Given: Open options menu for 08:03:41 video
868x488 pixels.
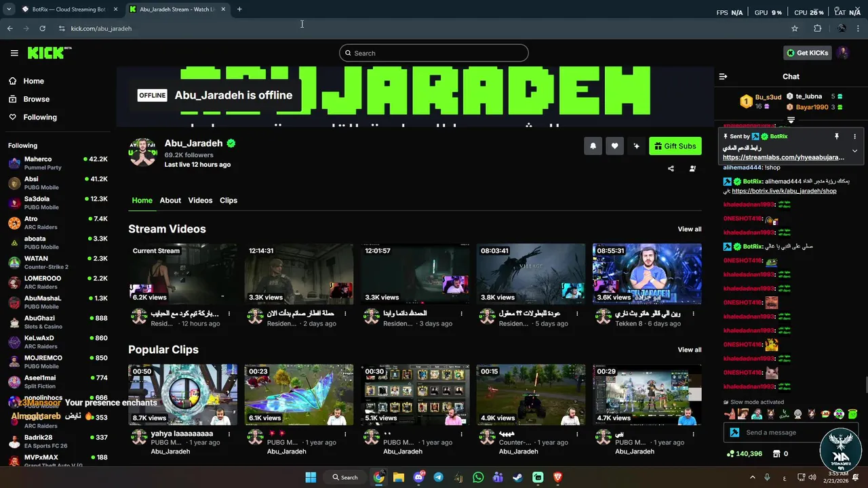Looking at the screenshot, I should pos(577,314).
